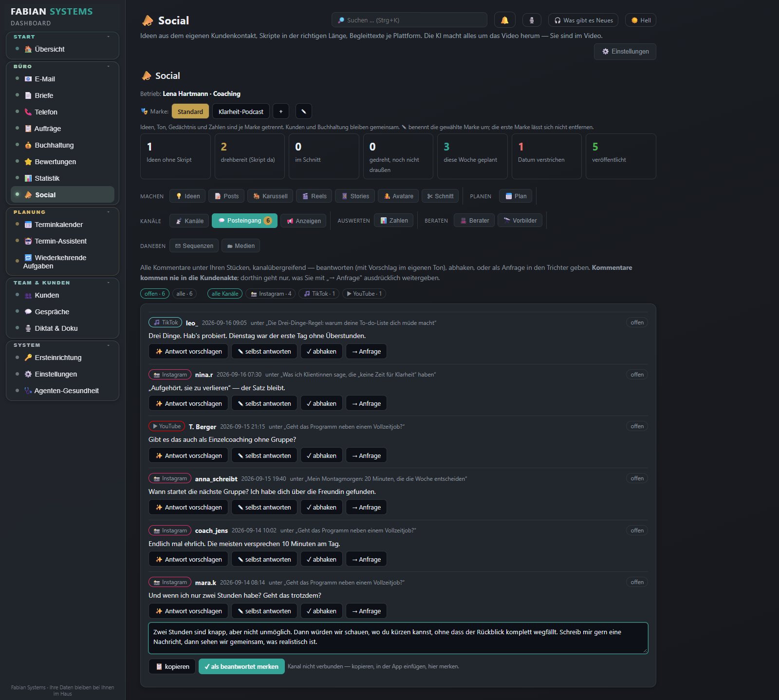Click the Suchen search field
Image resolution: width=779 pixels, height=700 pixels.
(x=409, y=20)
